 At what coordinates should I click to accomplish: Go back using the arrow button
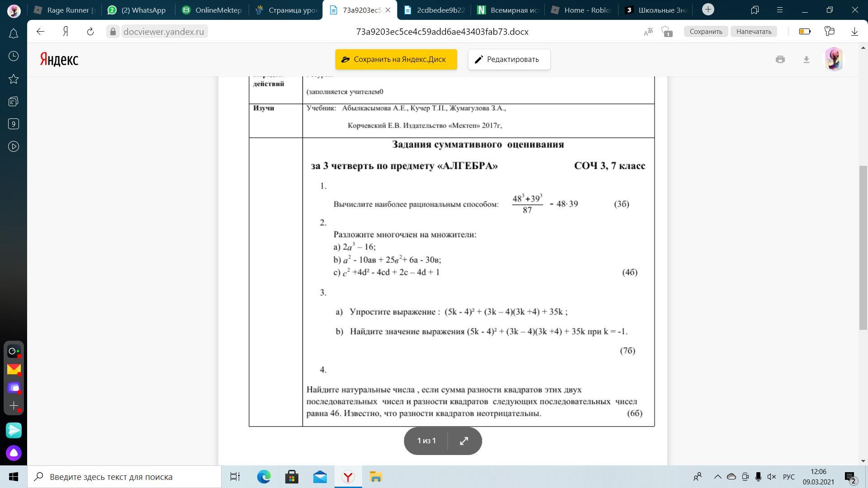tap(41, 32)
